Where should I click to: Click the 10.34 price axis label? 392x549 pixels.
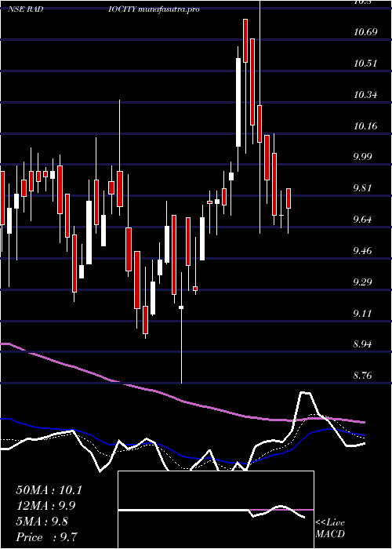coord(365,95)
